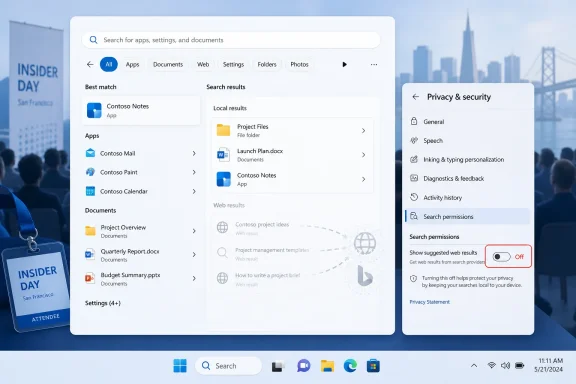Launch Microsoft Edge from taskbar
This screenshot has height=384, width=576.
350,366
